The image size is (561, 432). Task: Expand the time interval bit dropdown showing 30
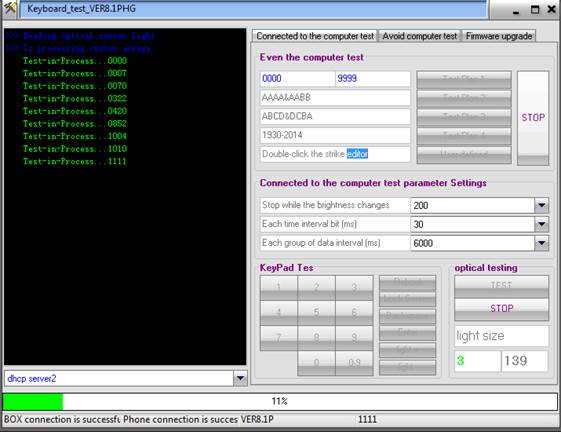(541, 224)
